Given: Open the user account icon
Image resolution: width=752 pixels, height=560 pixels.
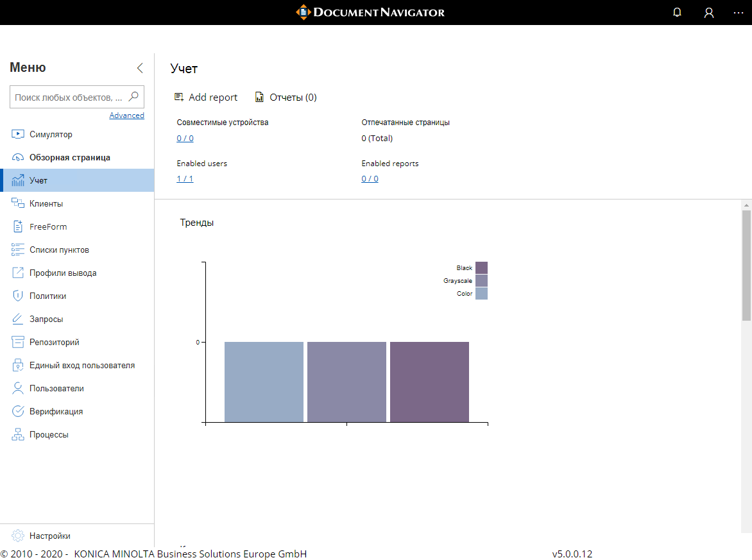Looking at the screenshot, I should point(709,12).
